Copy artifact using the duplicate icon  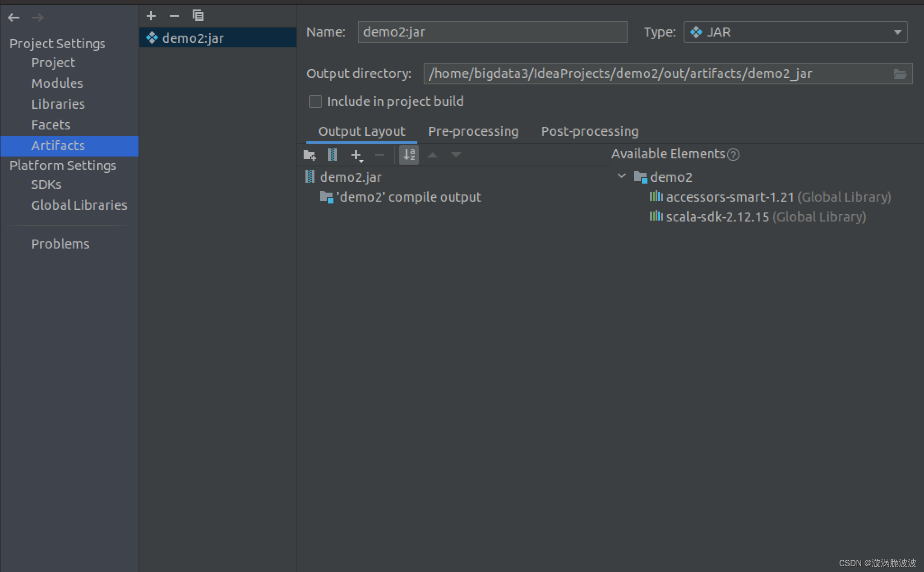198,16
